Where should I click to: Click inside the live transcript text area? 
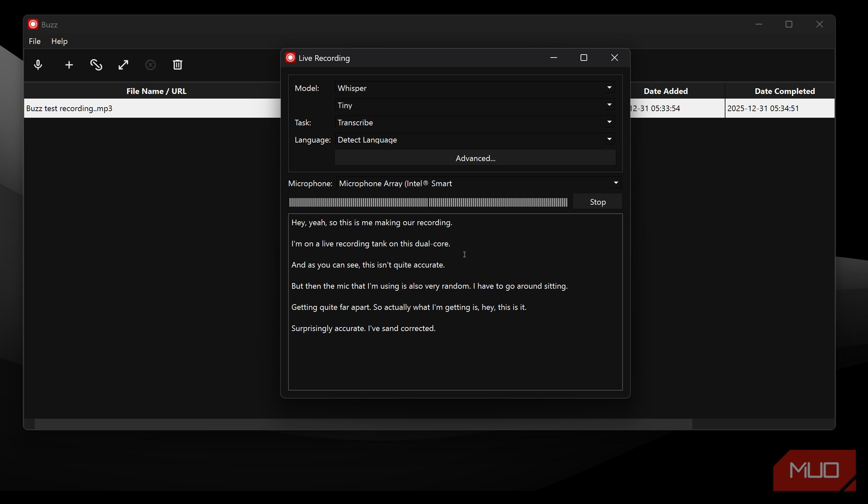tap(456, 302)
